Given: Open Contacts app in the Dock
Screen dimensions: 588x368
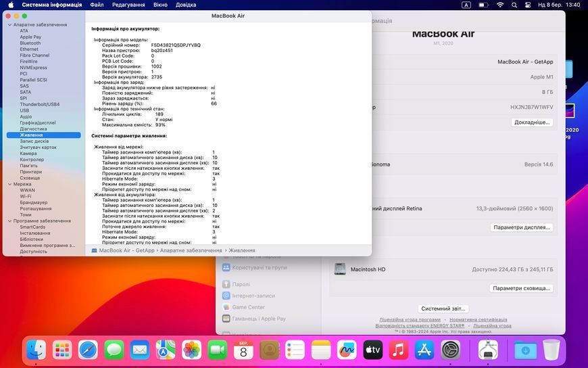Looking at the screenshot, I should (269, 350).
